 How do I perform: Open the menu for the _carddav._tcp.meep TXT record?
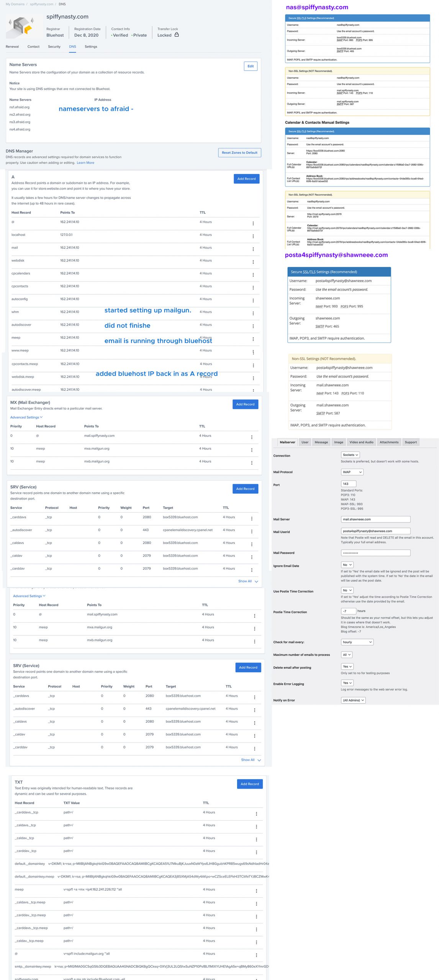click(257, 916)
